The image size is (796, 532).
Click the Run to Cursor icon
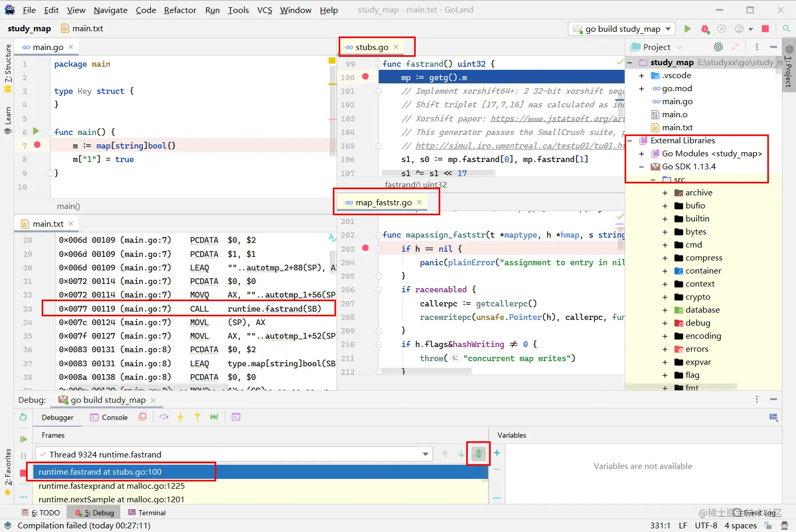coord(214,417)
